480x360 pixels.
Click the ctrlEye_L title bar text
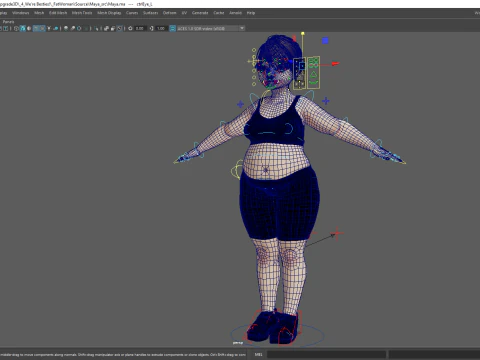point(144,4)
